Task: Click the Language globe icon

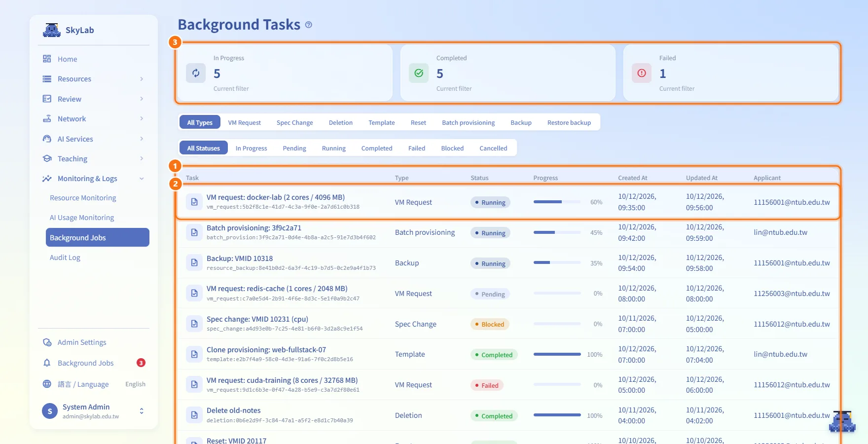Action: click(x=47, y=384)
